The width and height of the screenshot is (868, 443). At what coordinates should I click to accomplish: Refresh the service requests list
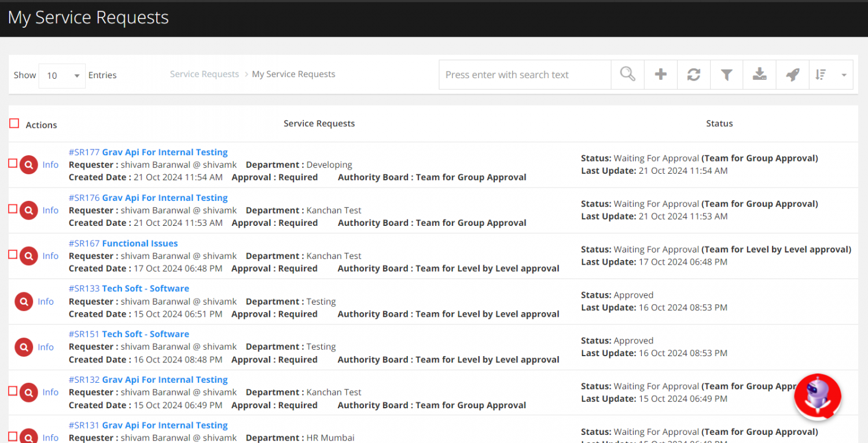pos(694,75)
